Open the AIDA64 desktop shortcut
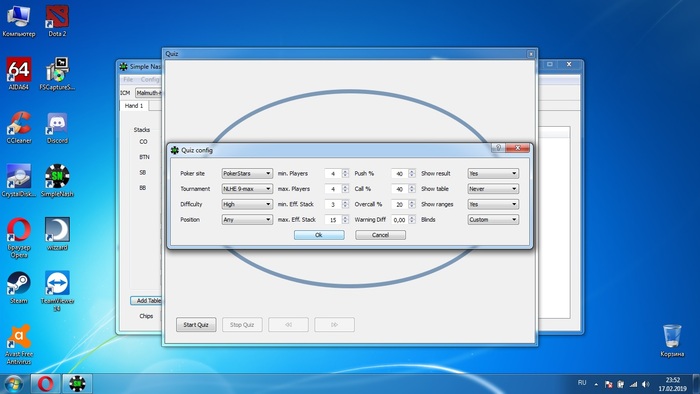 coord(18,74)
